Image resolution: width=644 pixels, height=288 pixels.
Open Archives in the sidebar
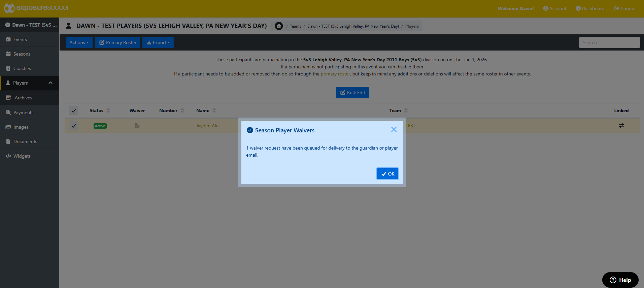pyautogui.click(x=30, y=98)
